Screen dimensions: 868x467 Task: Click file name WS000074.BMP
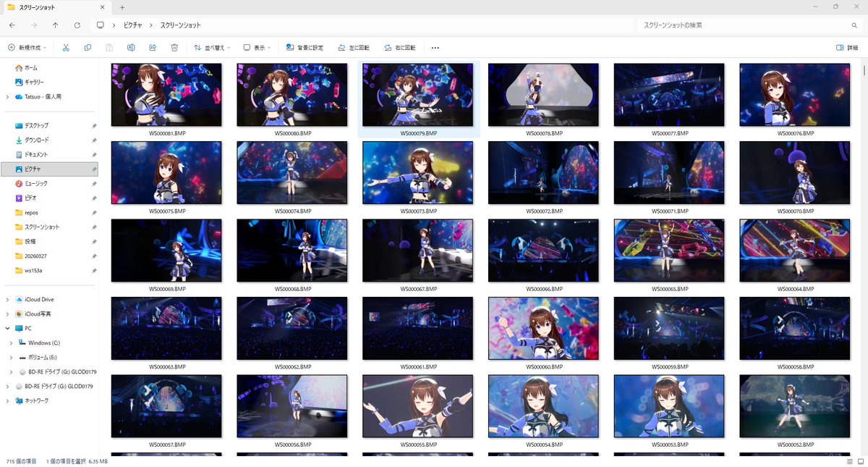point(293,211)
